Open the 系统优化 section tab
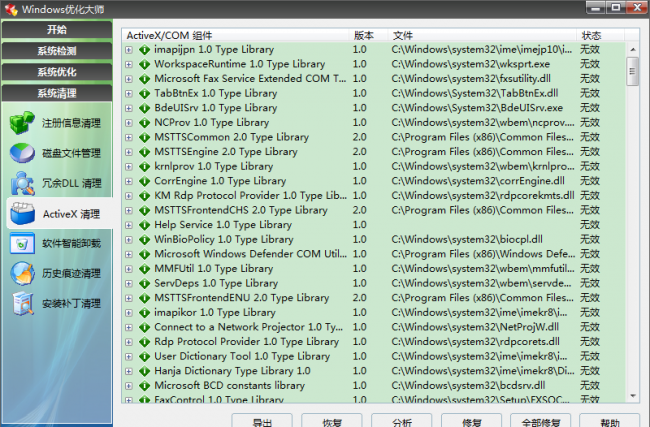The width and height of the screenshot is (650, 427). tap(57, 72)
